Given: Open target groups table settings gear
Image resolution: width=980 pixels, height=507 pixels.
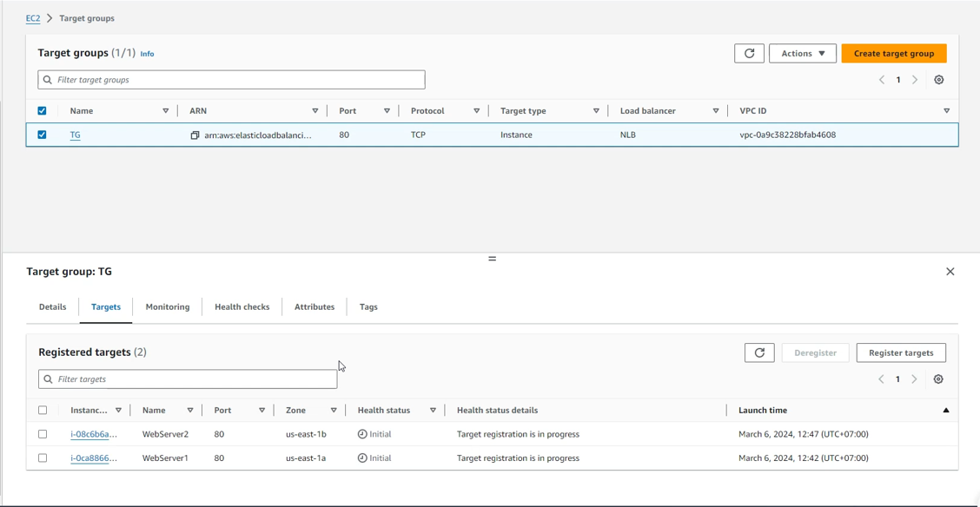Looking at the screenshot, I should [938, 80].
